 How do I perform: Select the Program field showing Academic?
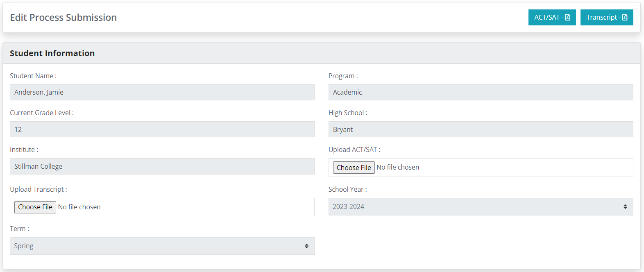point(481,93)
